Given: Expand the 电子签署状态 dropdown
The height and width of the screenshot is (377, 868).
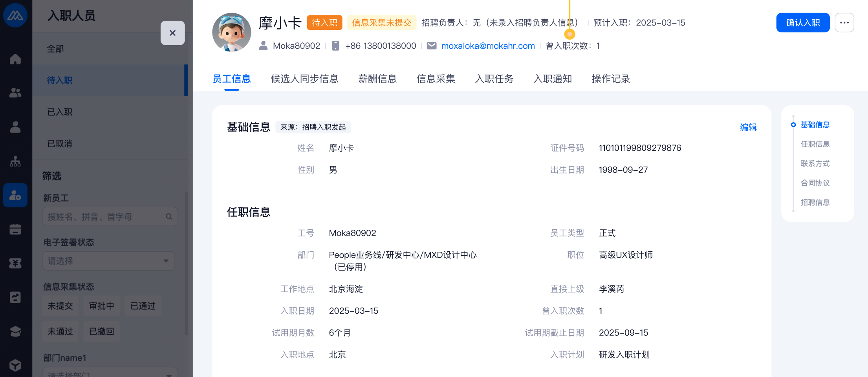Looking at the screenshot, I should point(108,261).
